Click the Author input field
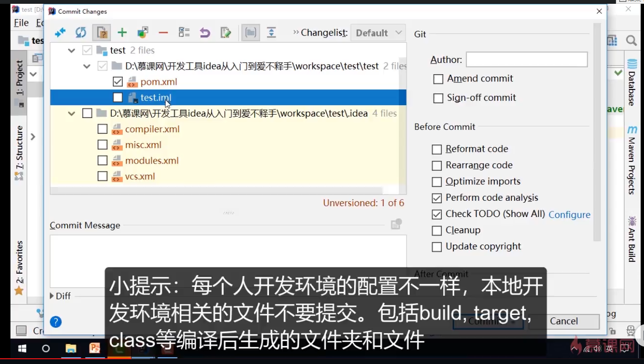The image size is (644, 364). (527, 59)
